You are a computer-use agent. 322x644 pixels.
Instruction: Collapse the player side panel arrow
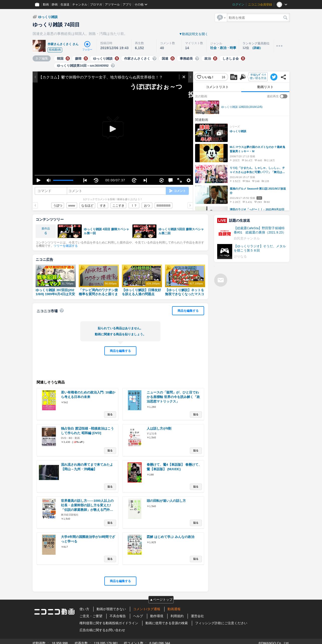tap(190, 77)
